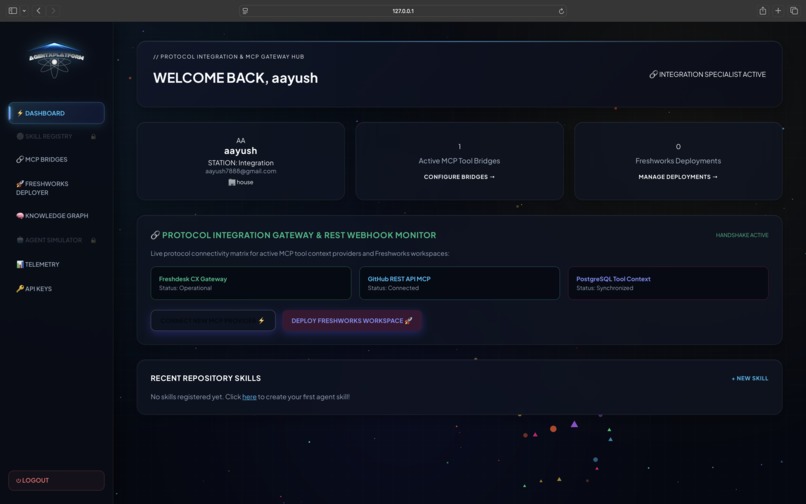The height and width of the screenshot is (504, 806).
Task: Click Deploy Freshworks Workspace button
Action: pyautogui.click(x=352, y=320)
